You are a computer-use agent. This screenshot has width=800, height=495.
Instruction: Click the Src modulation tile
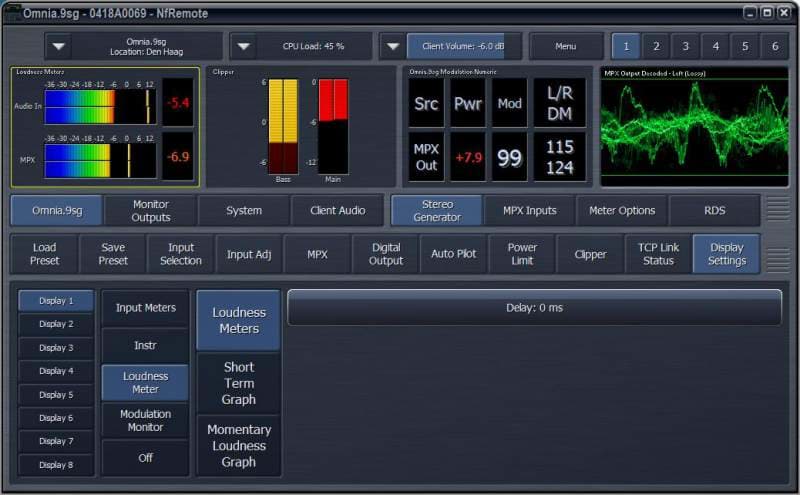pyautogui.click(x=426, y=104)
